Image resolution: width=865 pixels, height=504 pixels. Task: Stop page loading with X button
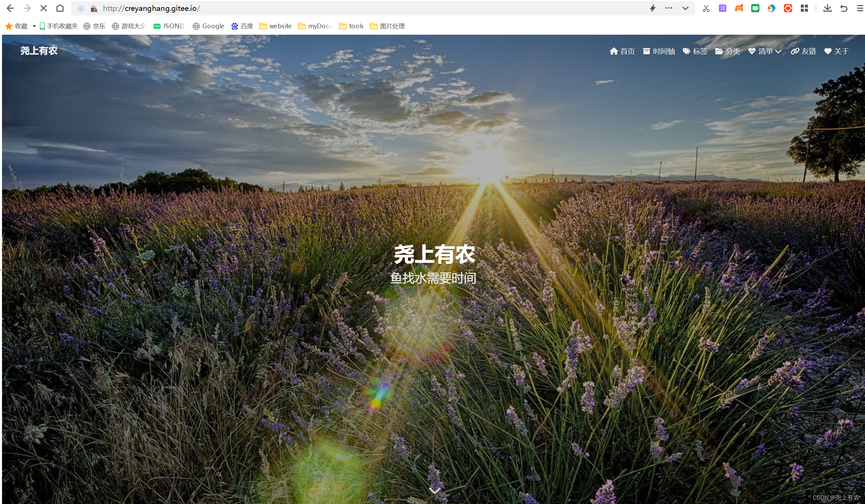(44, 9)
